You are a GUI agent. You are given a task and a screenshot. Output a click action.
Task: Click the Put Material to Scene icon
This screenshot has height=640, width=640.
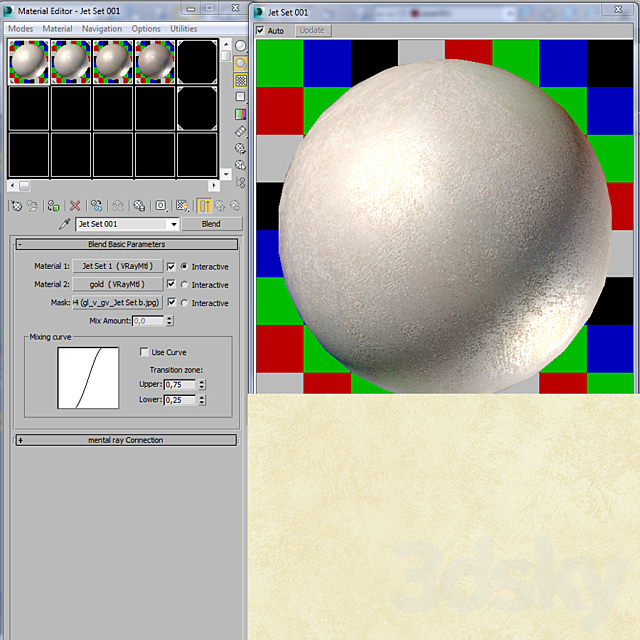[x=32, y=206]
